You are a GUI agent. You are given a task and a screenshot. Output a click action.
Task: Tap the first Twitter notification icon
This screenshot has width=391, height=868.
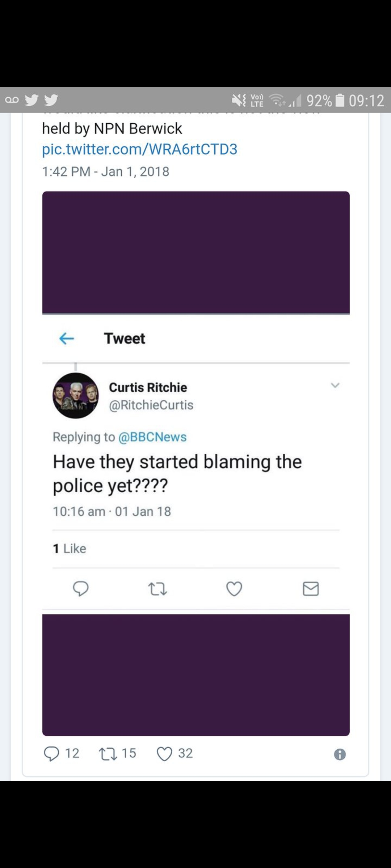pos(32,100)
